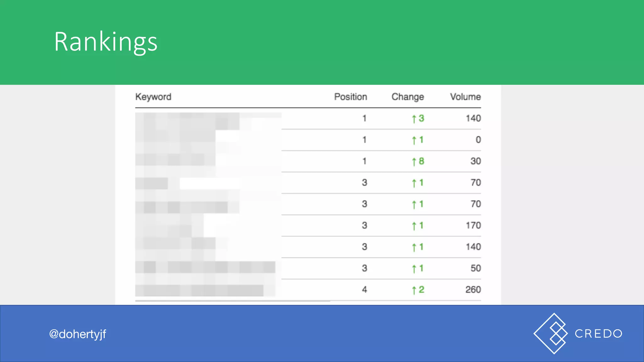Click the up arrow in the 260 volume row
Screen dimensions: 644x362
(x=414, y=290)
